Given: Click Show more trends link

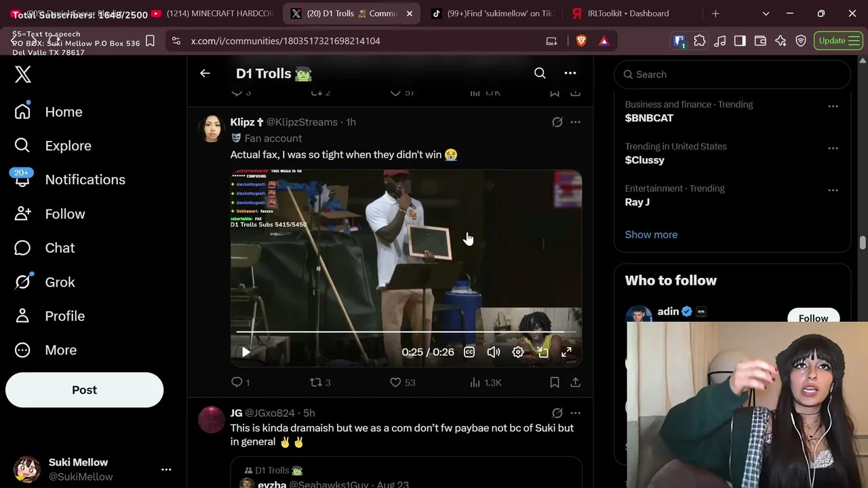Looking at the screenshot, I should coord(651,235).
